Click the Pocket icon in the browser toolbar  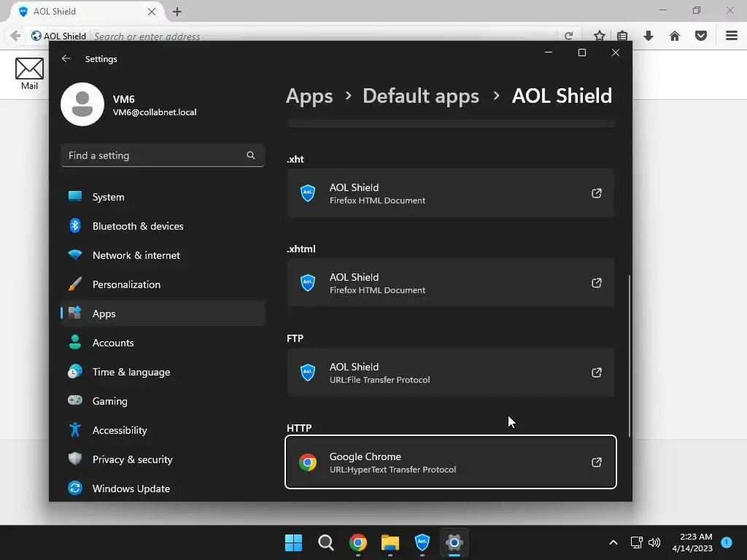click(x=701, y=36)
